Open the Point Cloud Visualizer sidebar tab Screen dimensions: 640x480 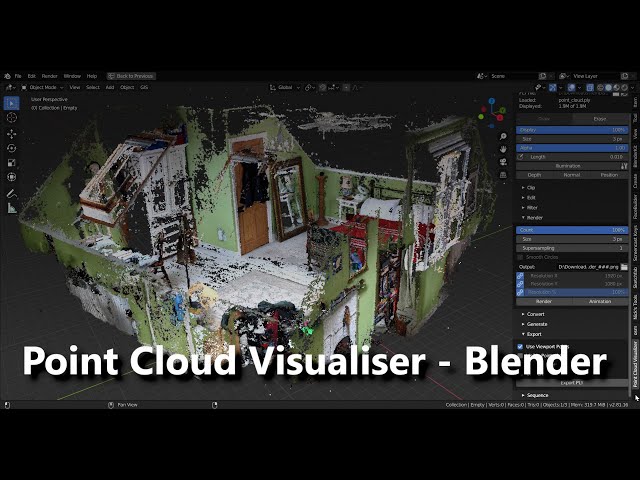(635, 364)
